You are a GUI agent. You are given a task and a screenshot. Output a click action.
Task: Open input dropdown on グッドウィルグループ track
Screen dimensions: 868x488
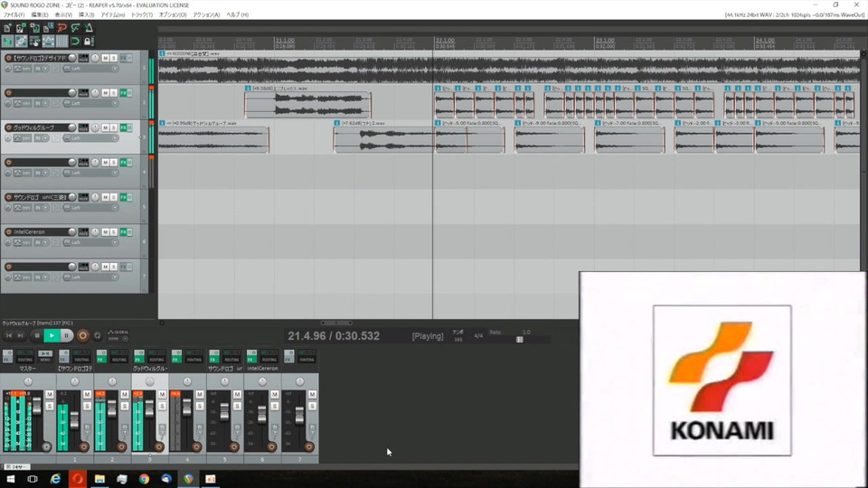[x=91, y=138]
